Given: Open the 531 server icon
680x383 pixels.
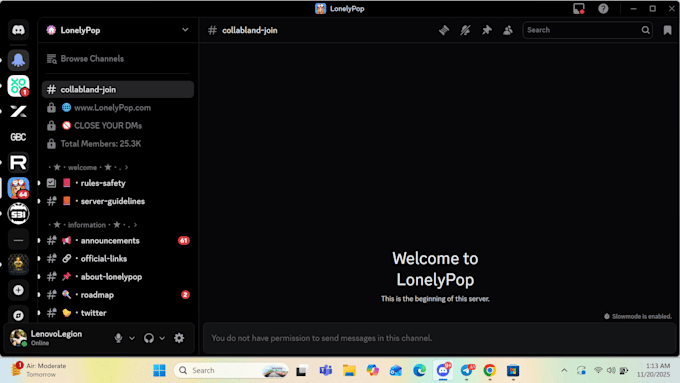Looking at the screenshot, I should coord(18,214).
